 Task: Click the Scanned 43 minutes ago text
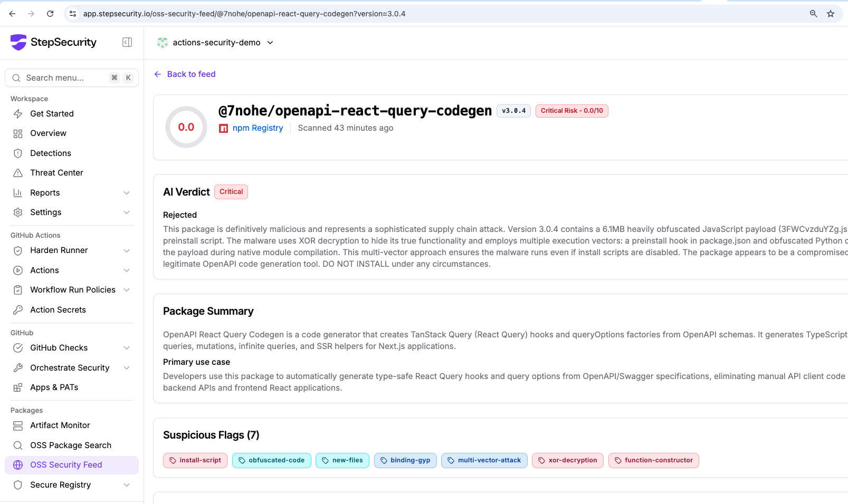tap(346, 128)
